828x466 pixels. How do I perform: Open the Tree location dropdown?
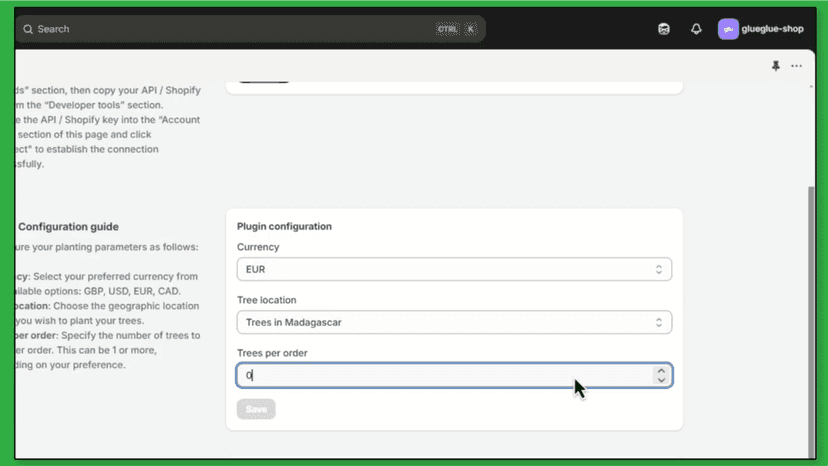point(454,322)
